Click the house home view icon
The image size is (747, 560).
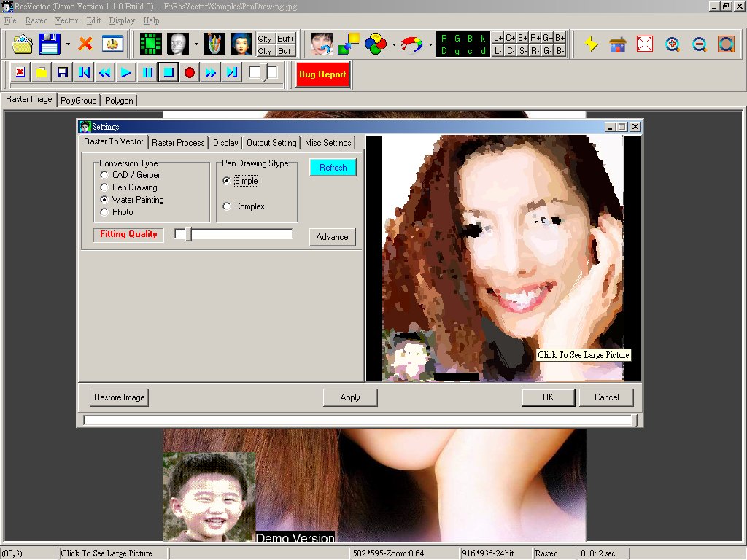[x=617, y=44]
